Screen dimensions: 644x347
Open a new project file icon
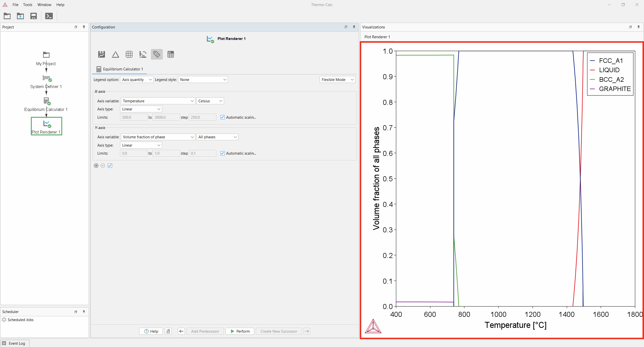pyautogui.click(x=7, y=16)
